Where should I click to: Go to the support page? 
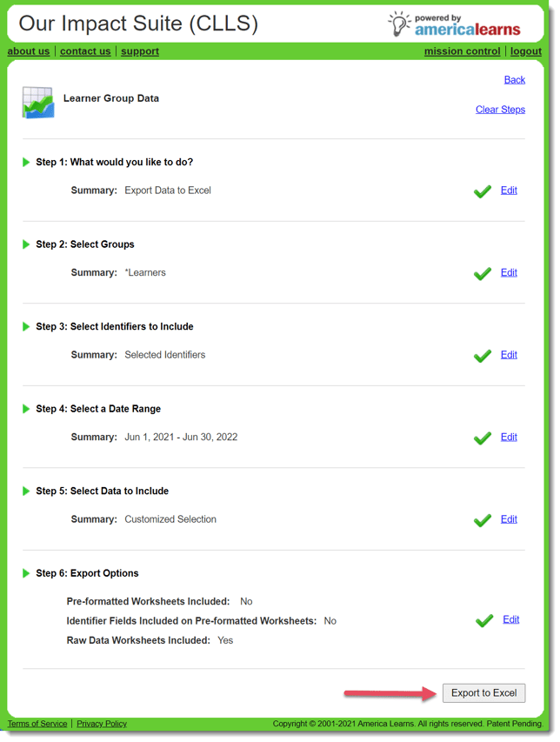[140, 51]
